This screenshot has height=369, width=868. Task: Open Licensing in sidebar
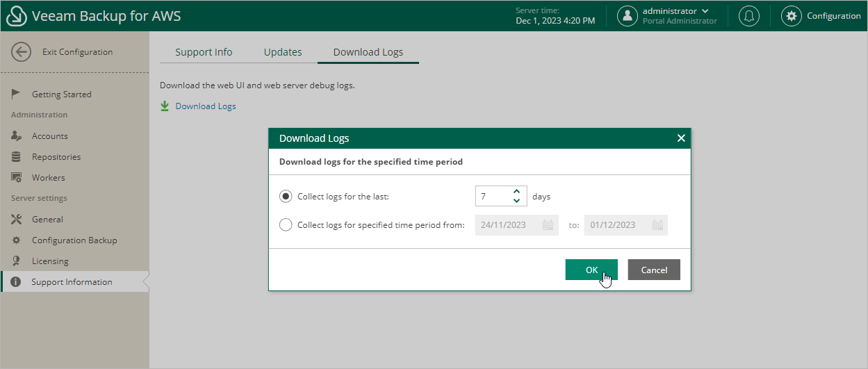[x=50, y=261]
